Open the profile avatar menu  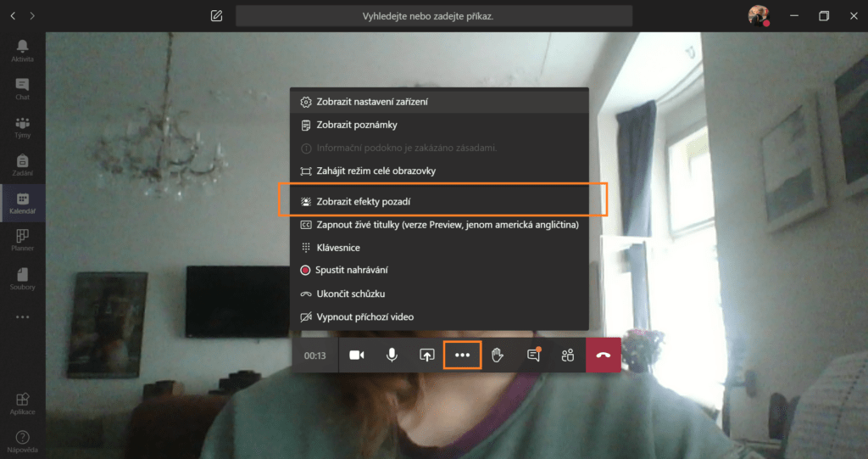pos(757,16)
